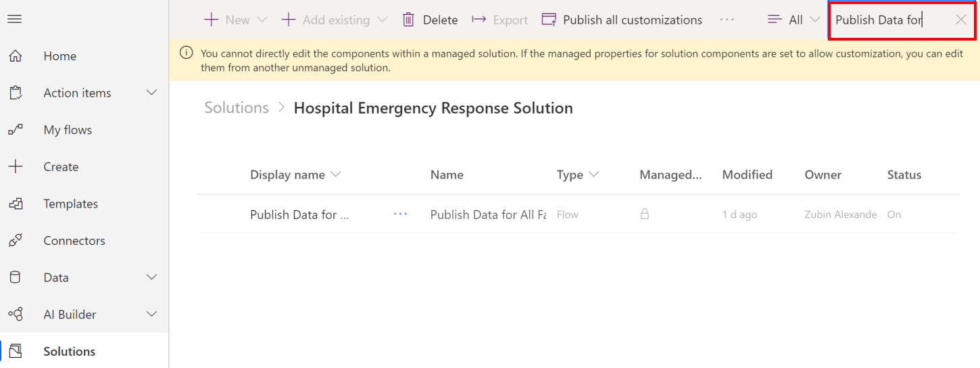This screenshot has height=368, width=980.
Task: Go to Solutions breadcrumb link
Action: [x=237, y=108]
